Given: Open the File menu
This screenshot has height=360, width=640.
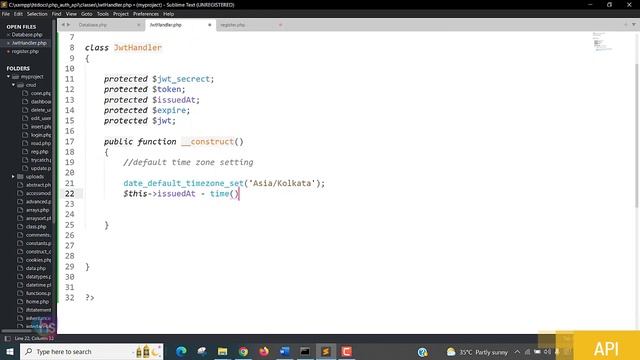Looking at the screenshot, I should [6, 14].
